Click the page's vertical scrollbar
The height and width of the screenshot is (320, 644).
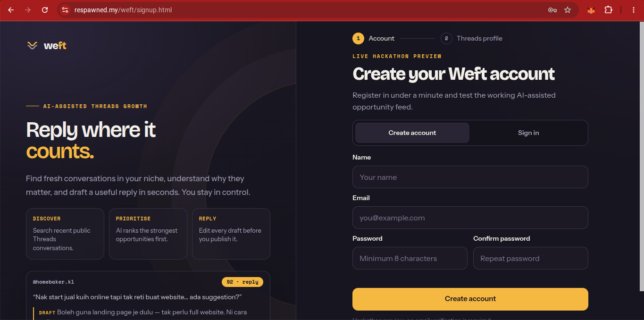[642, 156]
